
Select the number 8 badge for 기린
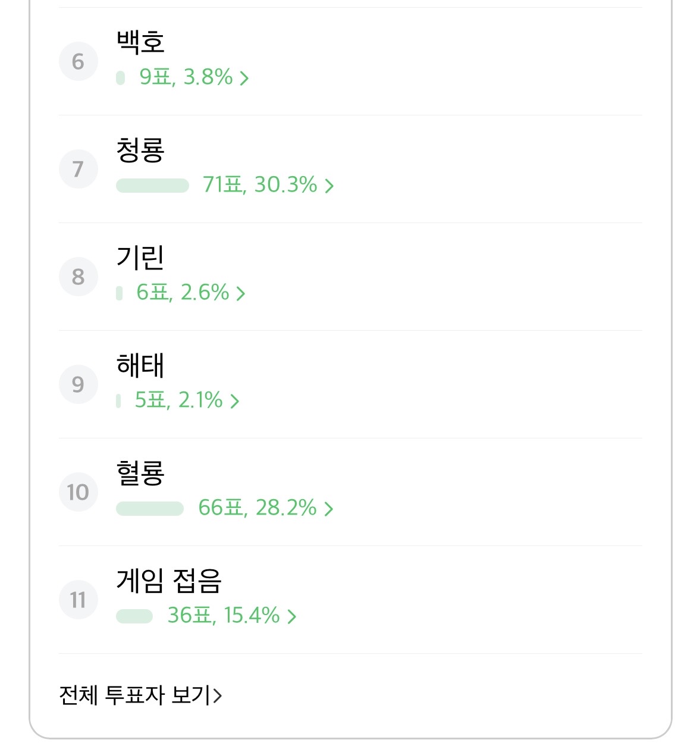(x=79, y=277)
